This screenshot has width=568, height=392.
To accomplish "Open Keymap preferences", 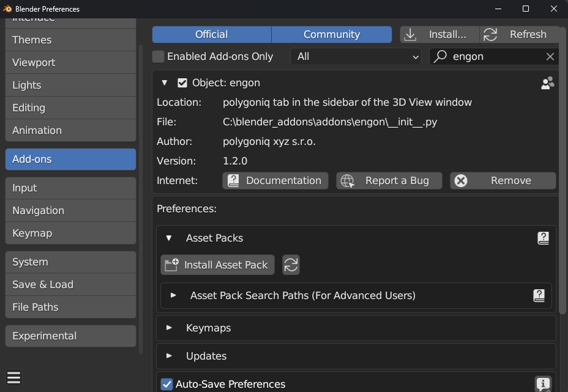I will click(x=70, y=233).
